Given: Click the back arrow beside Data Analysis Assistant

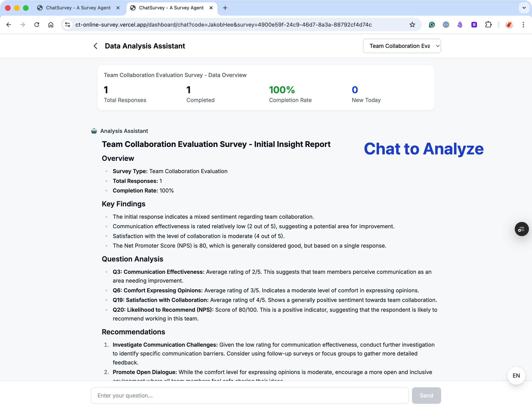Looking at the screenshot, I should coord(95,46).
